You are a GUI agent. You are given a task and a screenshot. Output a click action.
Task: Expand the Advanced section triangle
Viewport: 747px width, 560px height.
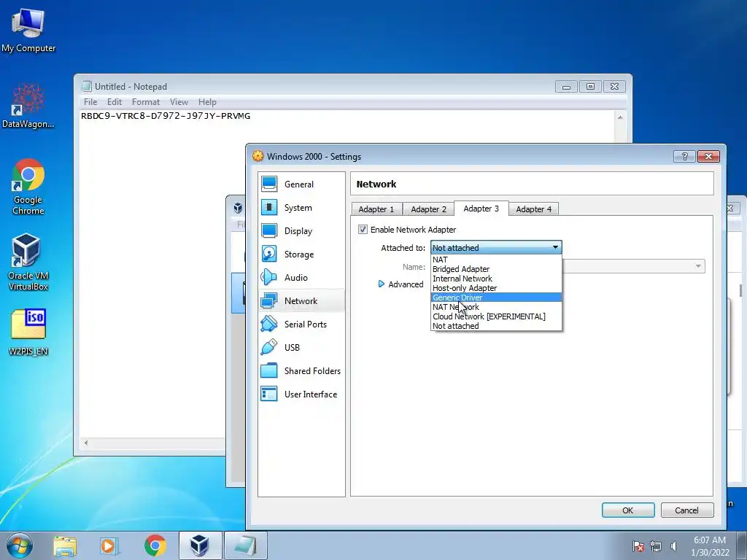(381, 284)
